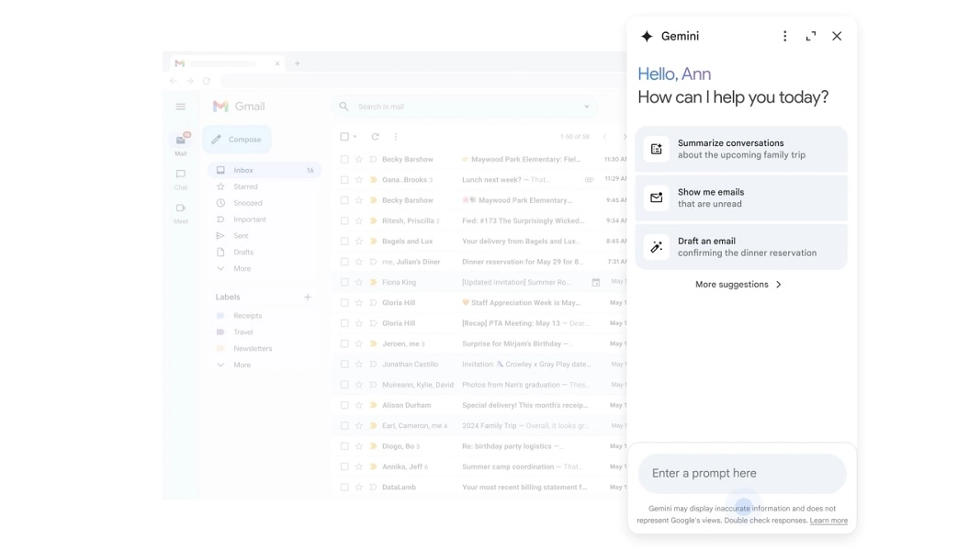Reload the browser page
This screenshot has width=980, height=551.
click(207, 81)
